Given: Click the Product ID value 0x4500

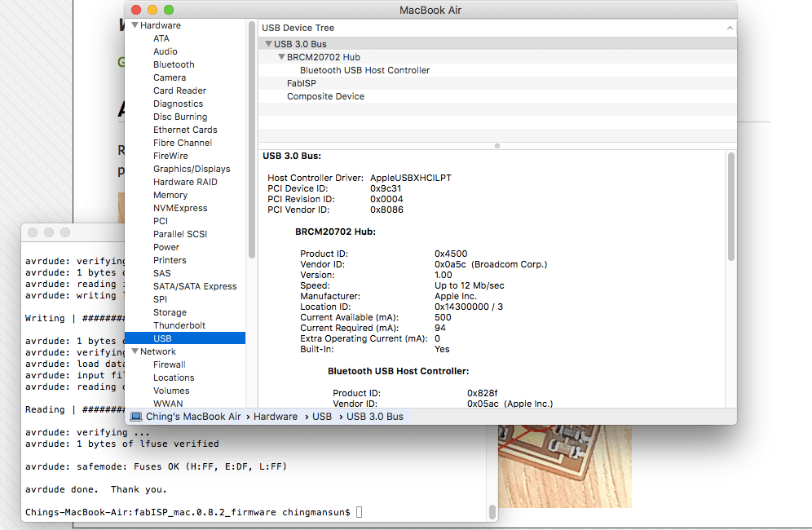Looking at the screenshot, I should pos(451,254).
